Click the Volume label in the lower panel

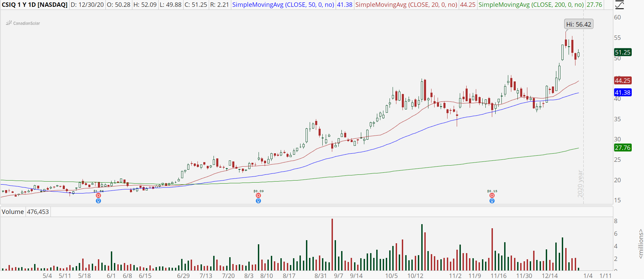[x=13, y=212]
